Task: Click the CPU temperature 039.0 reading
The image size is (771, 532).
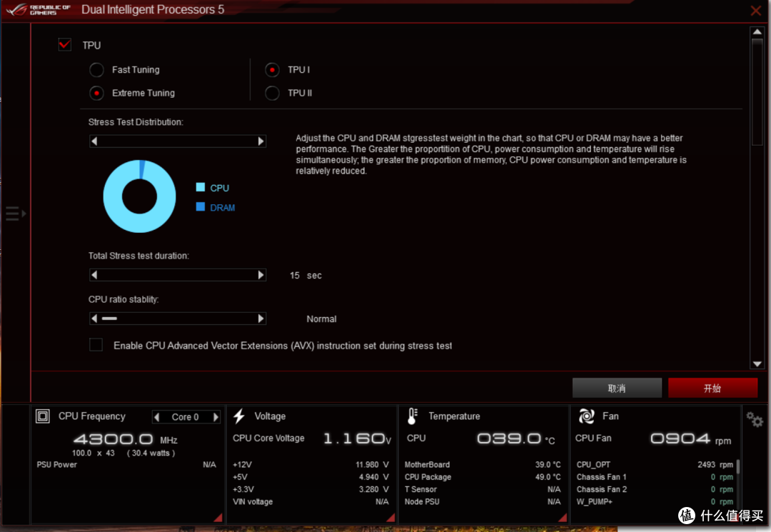Action: (x=516, y=438)
